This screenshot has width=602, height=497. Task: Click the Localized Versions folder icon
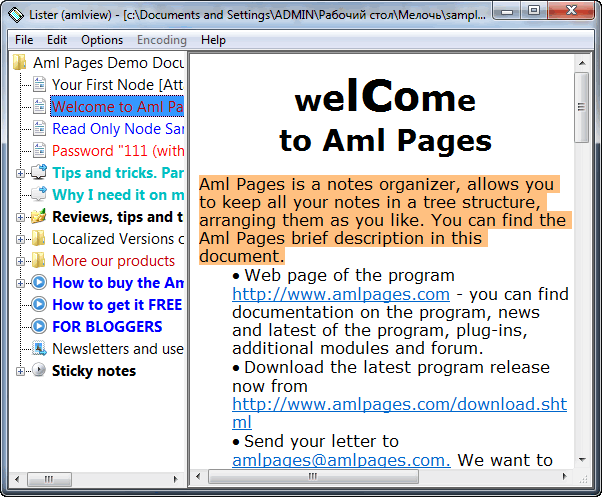pos(38,238)
